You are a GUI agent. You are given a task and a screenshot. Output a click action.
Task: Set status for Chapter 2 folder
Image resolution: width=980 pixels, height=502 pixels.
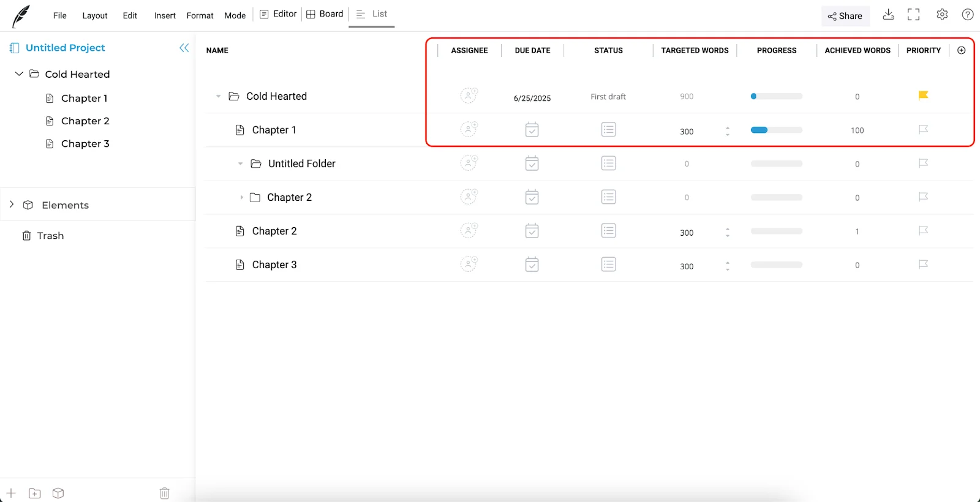(x=608, y=197)
